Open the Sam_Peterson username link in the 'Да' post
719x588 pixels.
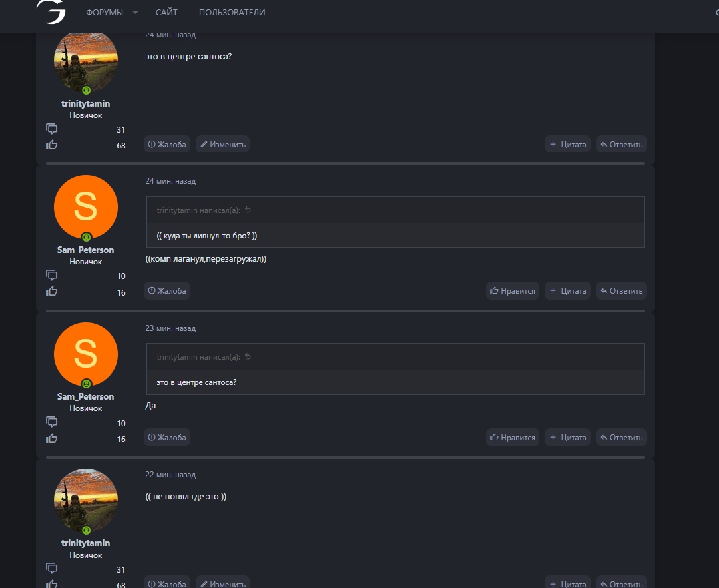coord(86,396)
